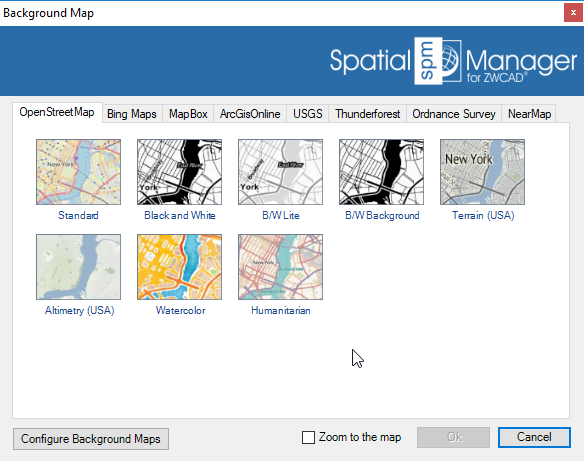The image size is (584, 461).
Task: Open the Thunderforest tab
Action: (368, 114)
